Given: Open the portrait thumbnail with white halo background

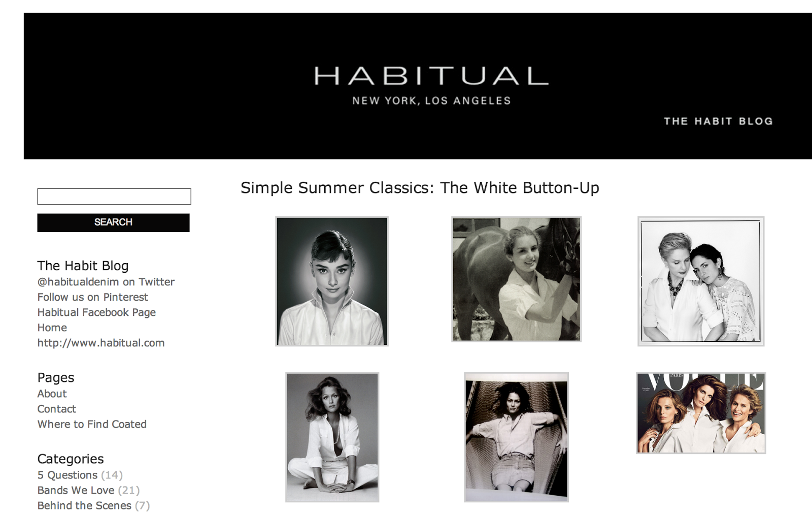Looking at the screenshot, I should click(x=332, y=281).
